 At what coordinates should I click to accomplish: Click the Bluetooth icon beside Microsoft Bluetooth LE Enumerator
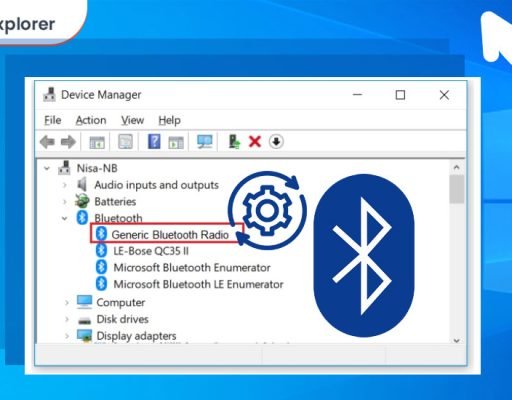coord(101,284)
